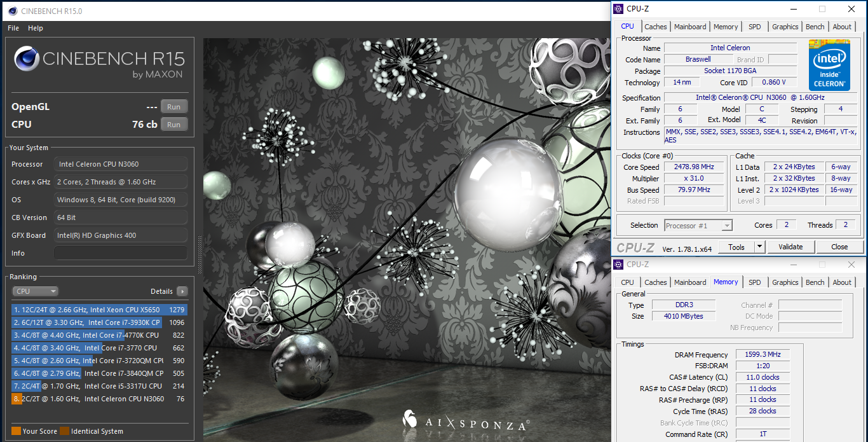Image resolution: width=868 pixels, height=442 pixels.
Task: Click the Validate button in CPU-Z
Action: click(790, 247)
